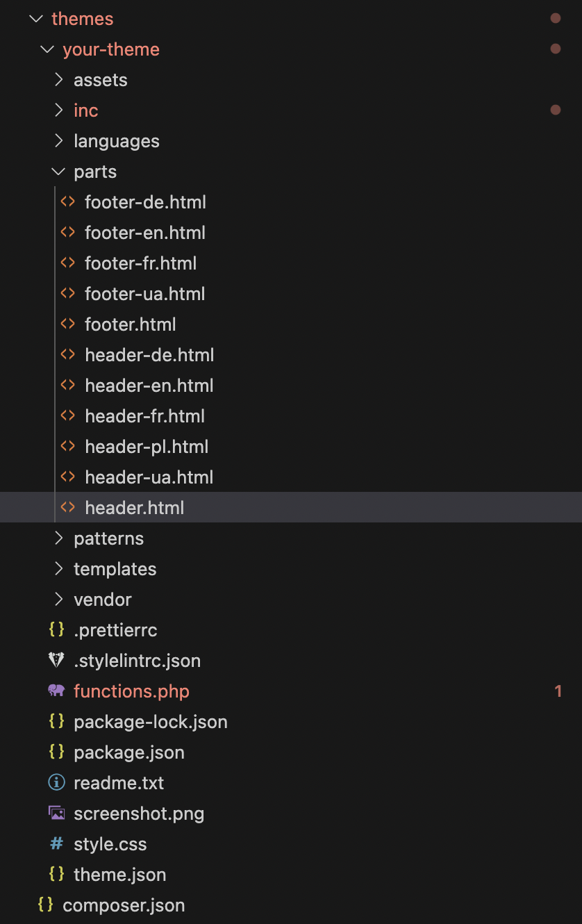Image resolution: width=582 pixels, height=924 pixels.
Task: Click the braces icon beside composer.json
Action: (x=45, y=905)
